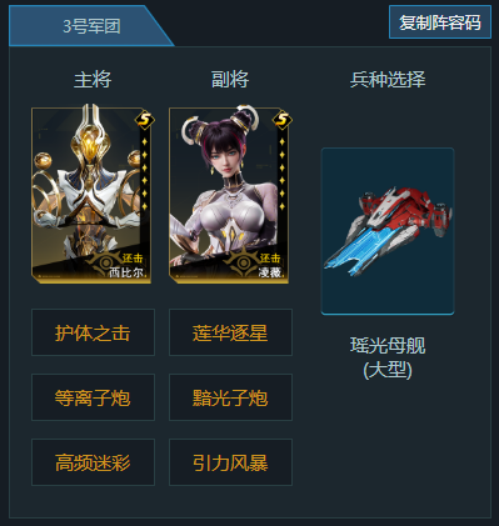Click the 主将 heading

tap(93, 80)
